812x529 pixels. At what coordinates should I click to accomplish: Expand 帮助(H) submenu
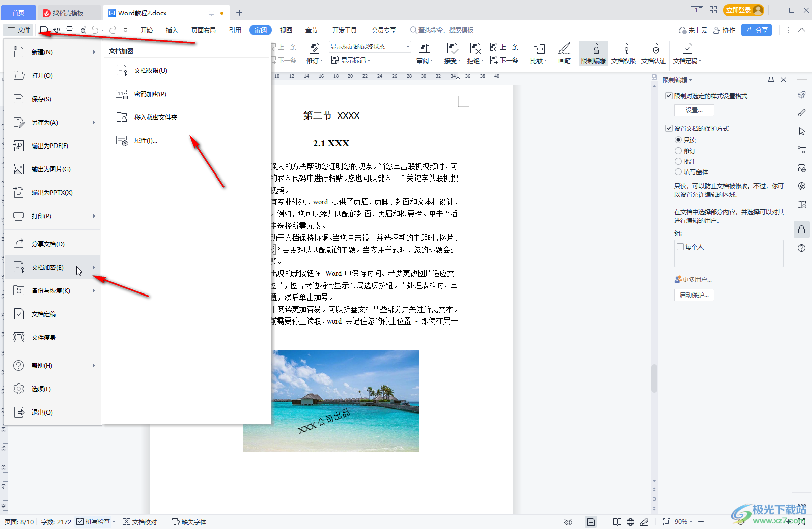[94, 365]
